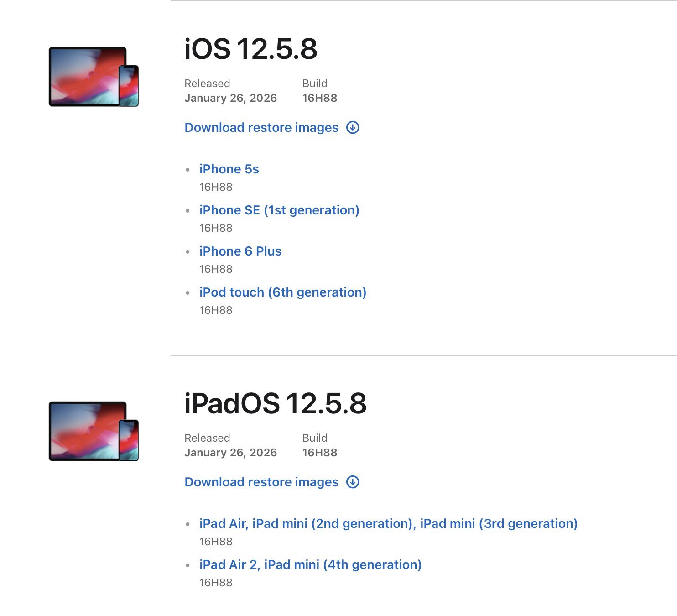The width and height of the screenshot is (677, 616).
Task: Click the Released label under iPadOS 12.5.8
Action: 207,438
